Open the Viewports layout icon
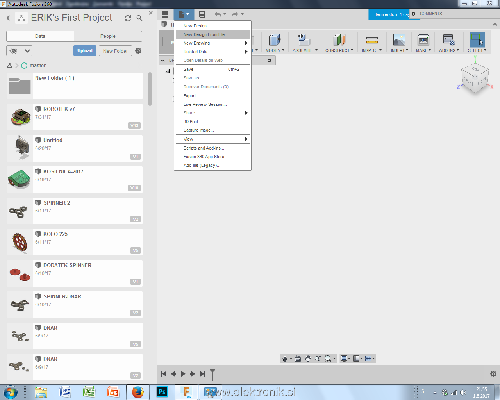Image resolution: width=500 pixels, height=400 pixels. (369, 359)
